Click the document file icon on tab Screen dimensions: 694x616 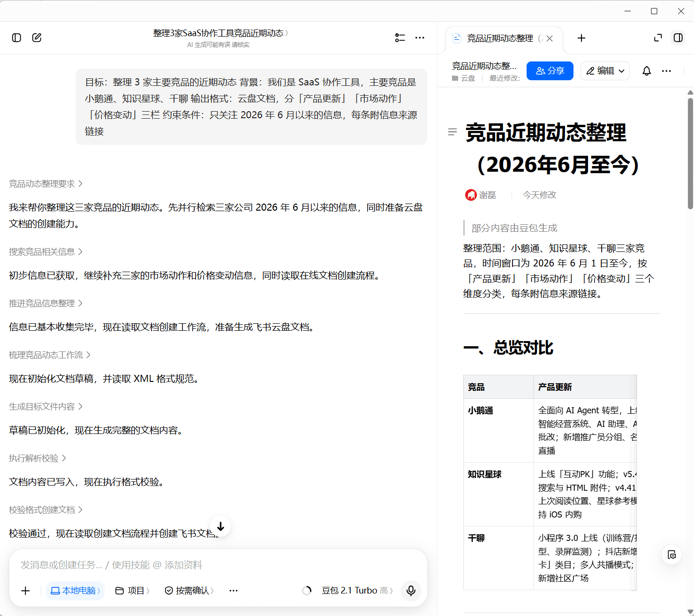pyautogui.click(x=456, y=38)
